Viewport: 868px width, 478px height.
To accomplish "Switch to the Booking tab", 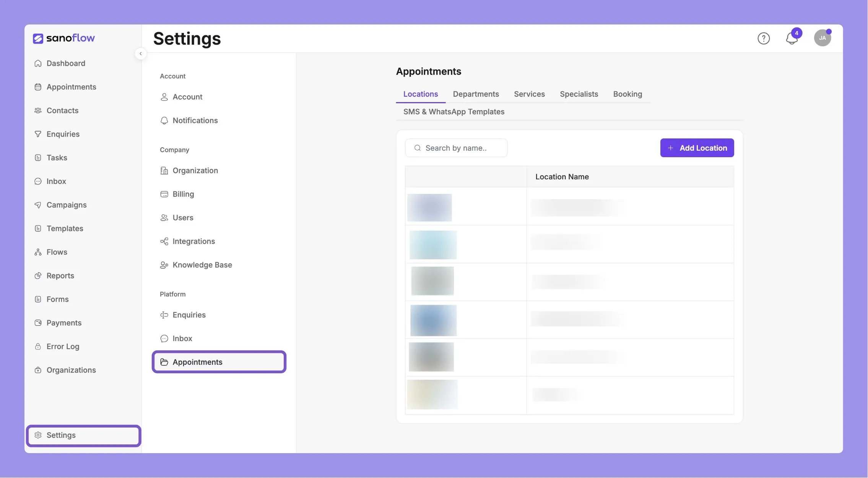I will click(x=627, y=94).
